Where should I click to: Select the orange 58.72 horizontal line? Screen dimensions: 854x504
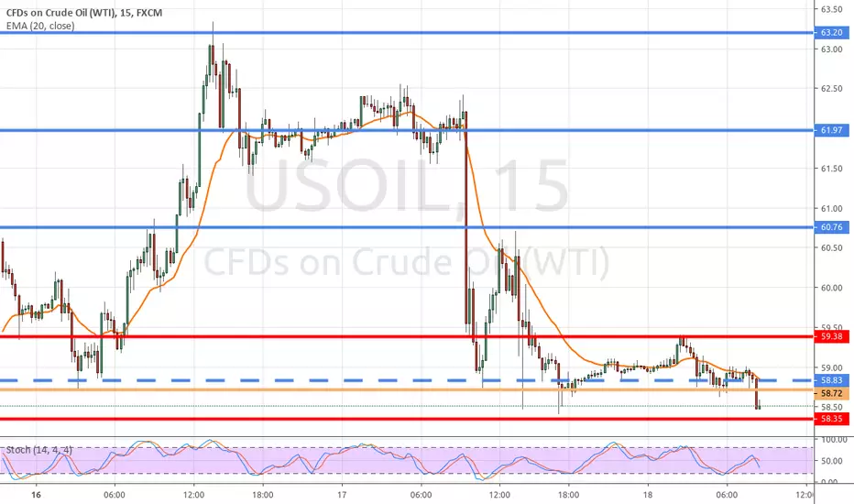(407, 389)
